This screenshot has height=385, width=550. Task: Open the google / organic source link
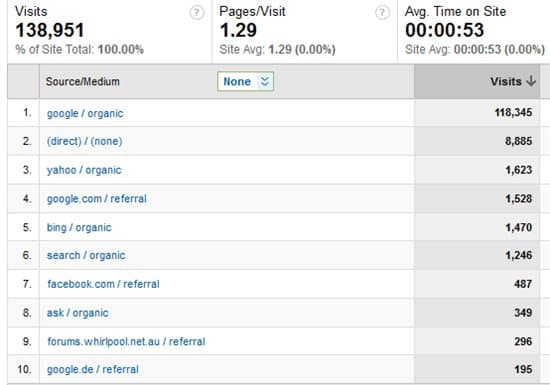[x=85, y=114]
